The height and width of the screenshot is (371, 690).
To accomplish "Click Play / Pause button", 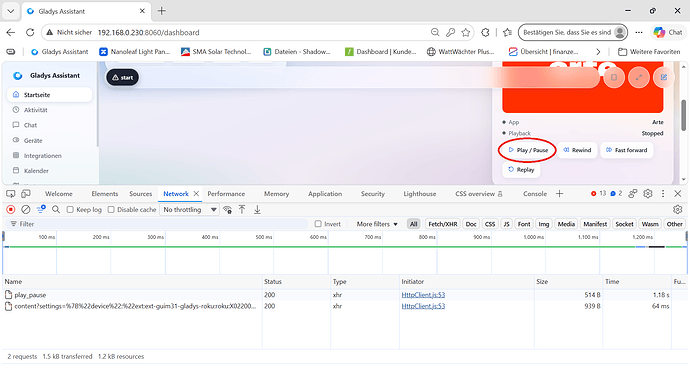I will coord(528,150).
